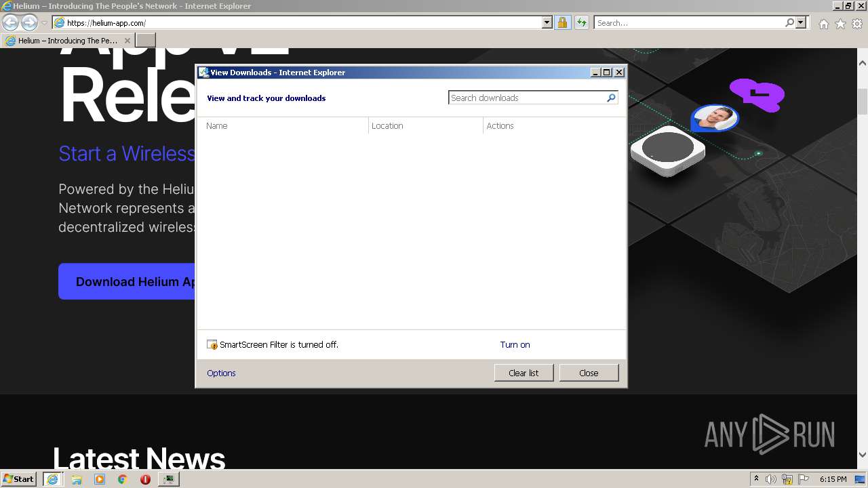Click the red Opera taskbar icon
The width and height of the screenshot is (868, 488).
tap(145, 479)
